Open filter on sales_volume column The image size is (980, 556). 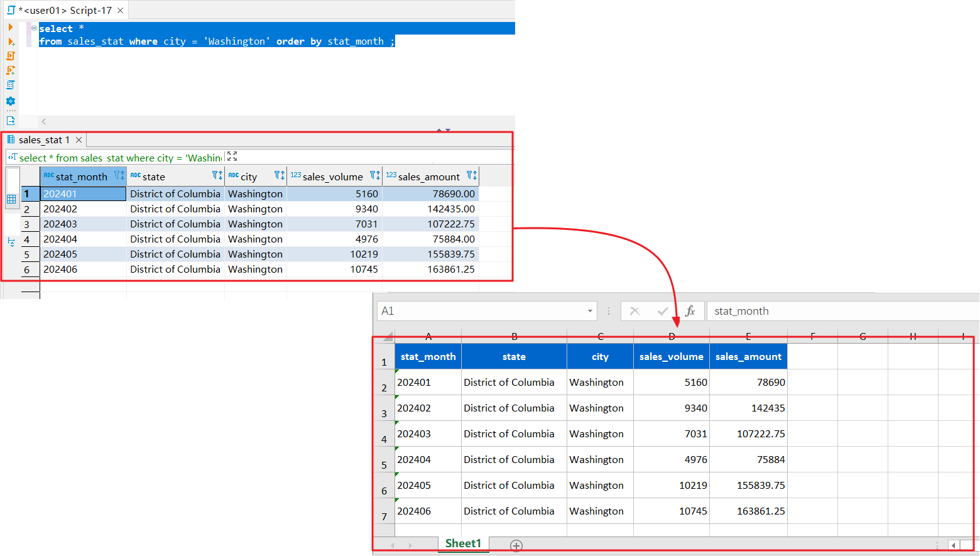(x=375, y=175)
